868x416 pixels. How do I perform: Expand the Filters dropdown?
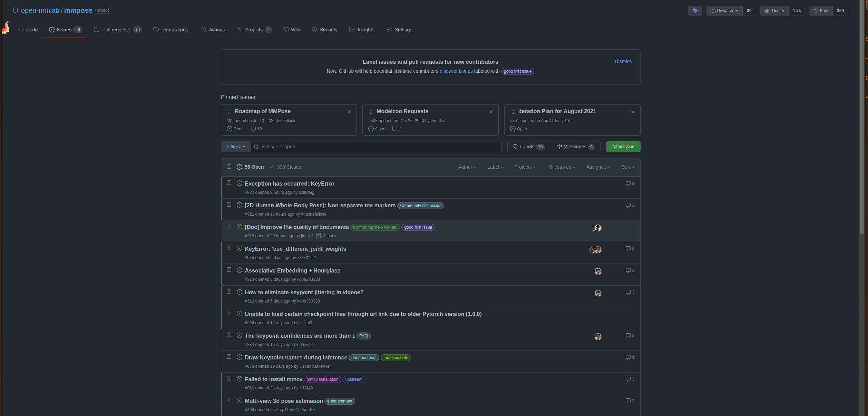coord(235,146)
